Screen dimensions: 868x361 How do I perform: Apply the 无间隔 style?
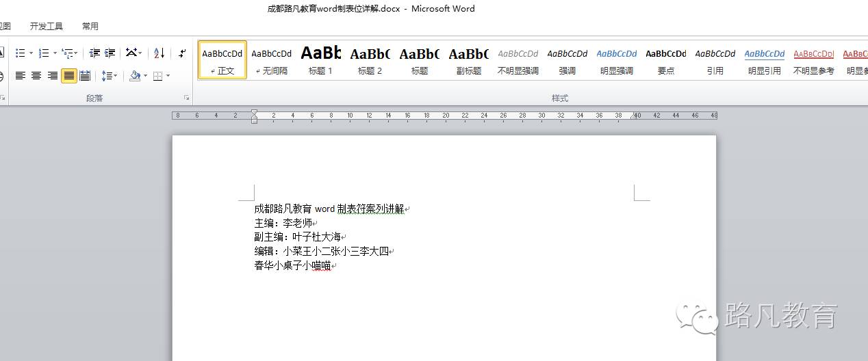click(x=271, y=59)
